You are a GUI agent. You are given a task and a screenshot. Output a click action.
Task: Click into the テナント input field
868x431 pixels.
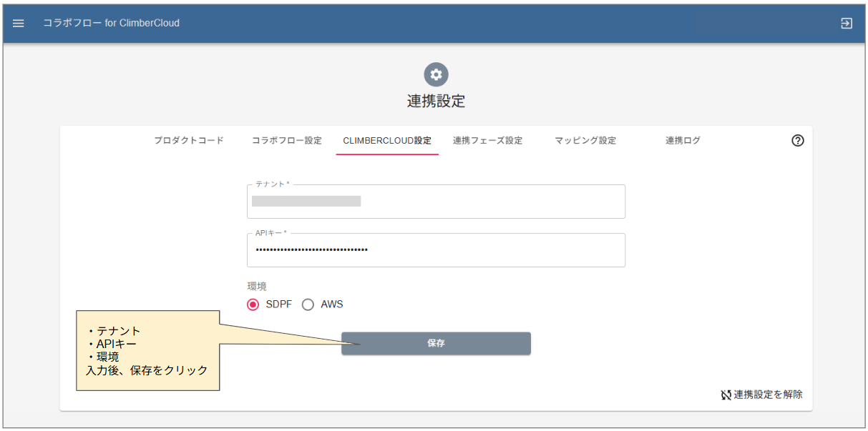436,202
